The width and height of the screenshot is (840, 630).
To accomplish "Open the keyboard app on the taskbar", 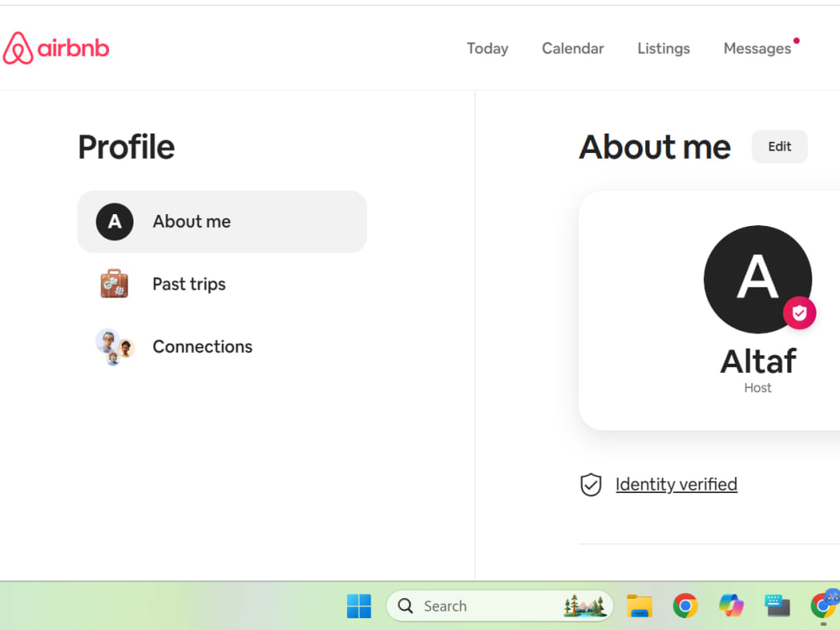I will pyautogui.click(x=777, y=606).
